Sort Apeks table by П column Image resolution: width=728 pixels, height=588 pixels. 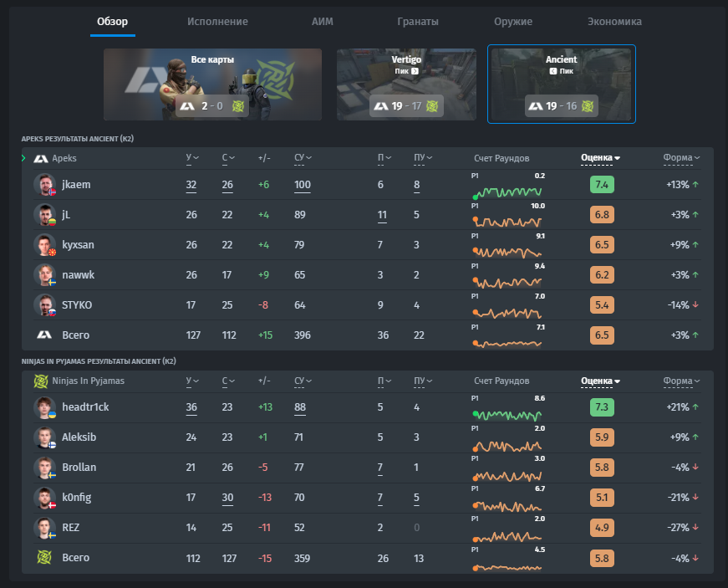point(384,158)
